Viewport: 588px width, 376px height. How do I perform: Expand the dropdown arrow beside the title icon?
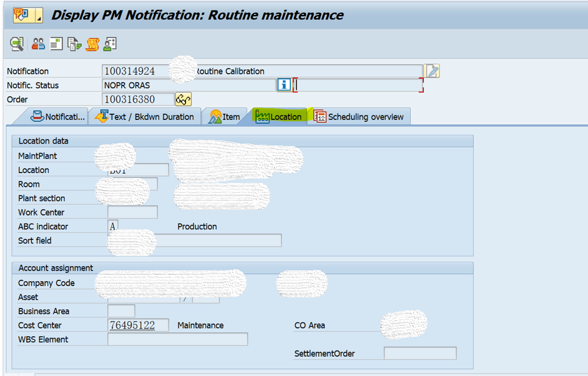pos(39,16)
